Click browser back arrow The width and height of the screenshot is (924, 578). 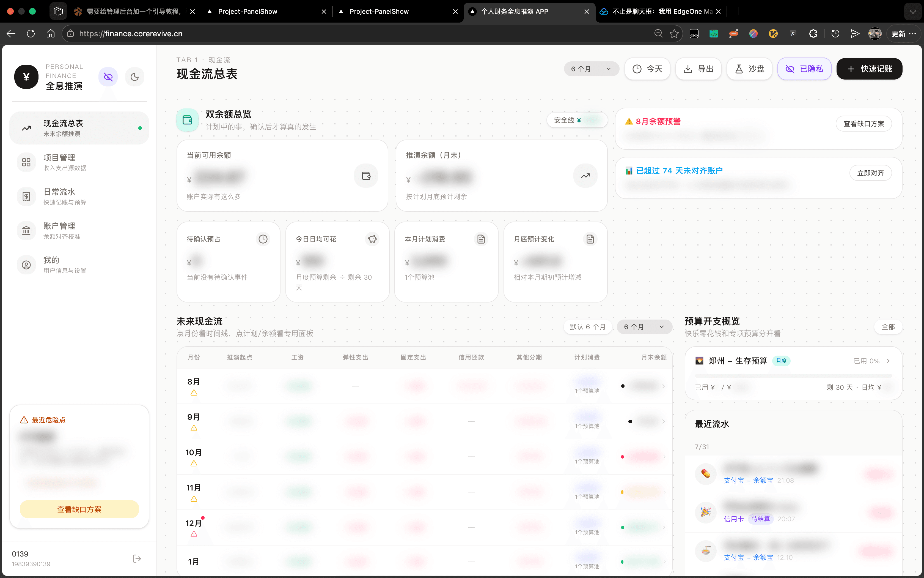[x=11, y=34]
